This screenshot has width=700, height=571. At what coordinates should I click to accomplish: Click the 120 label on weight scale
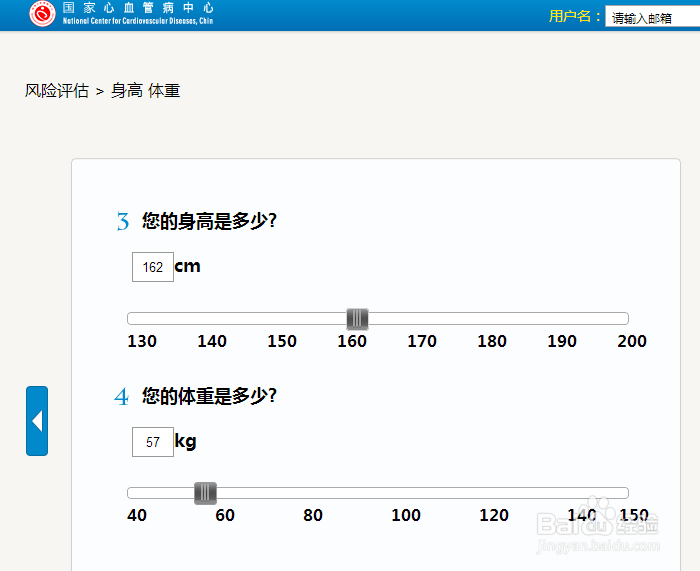[x=494, y=516]
